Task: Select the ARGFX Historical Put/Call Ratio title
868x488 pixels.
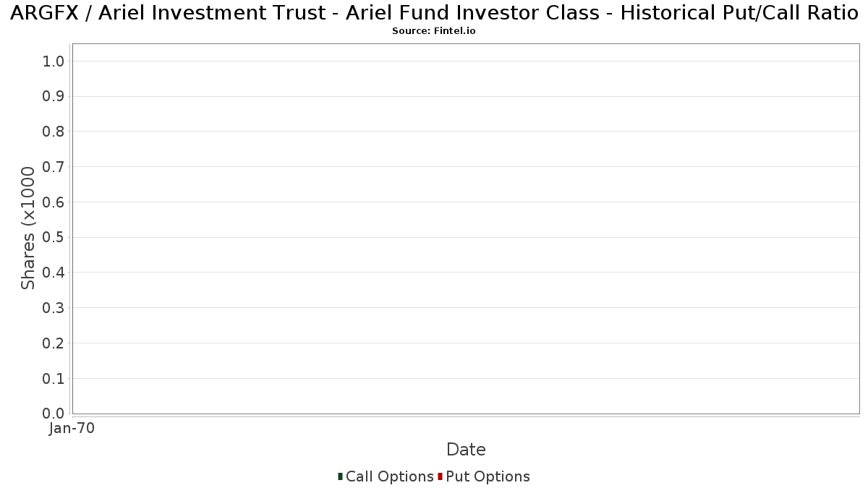Action: [433, 14]
